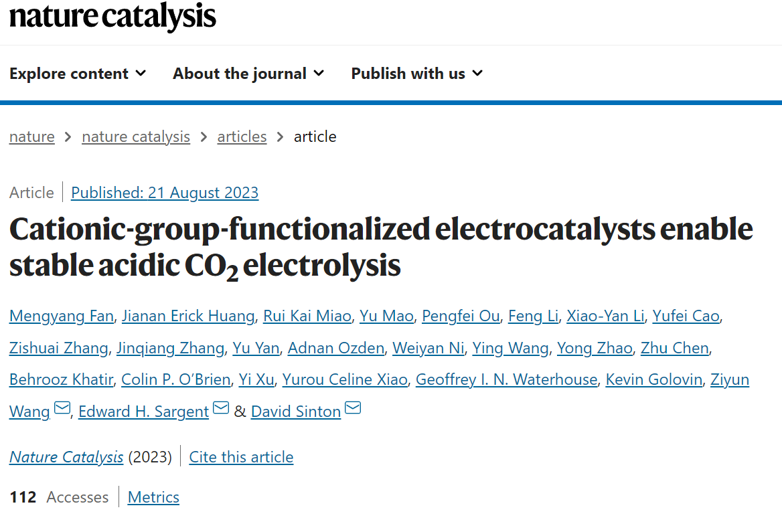Open nature catalysis breadcrumb link
This screenshot has height=532, width=782.
136,137
